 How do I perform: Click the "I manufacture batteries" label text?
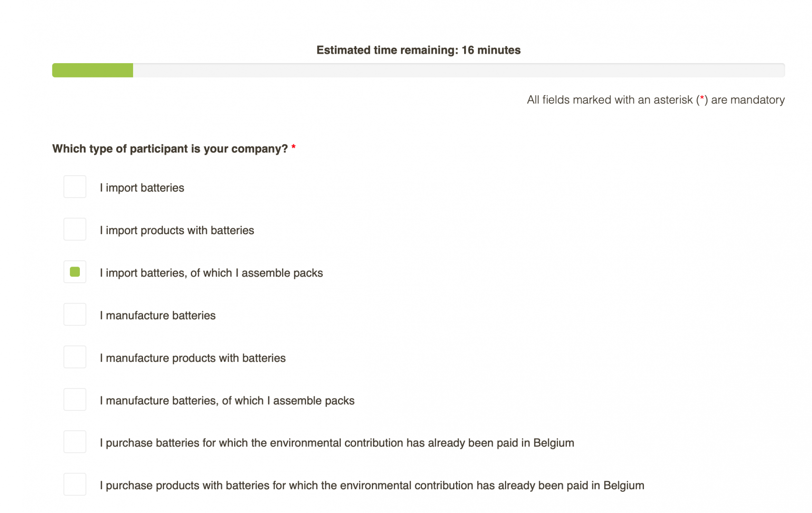tap(158, 315)
